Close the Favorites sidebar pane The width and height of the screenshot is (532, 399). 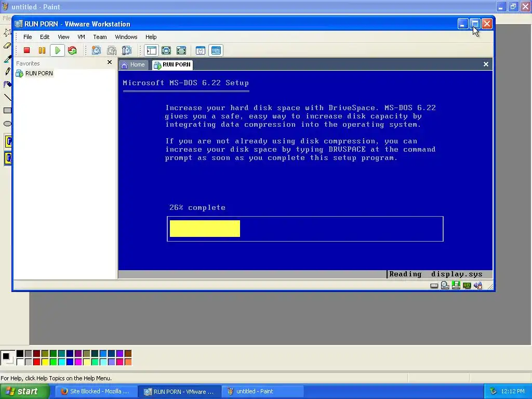pos(109,62)
